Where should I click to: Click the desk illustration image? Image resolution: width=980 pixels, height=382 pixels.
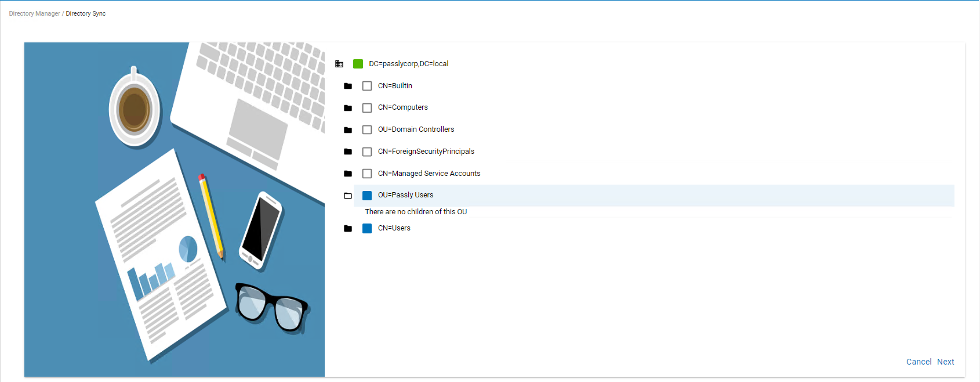[x=175, y=210]
